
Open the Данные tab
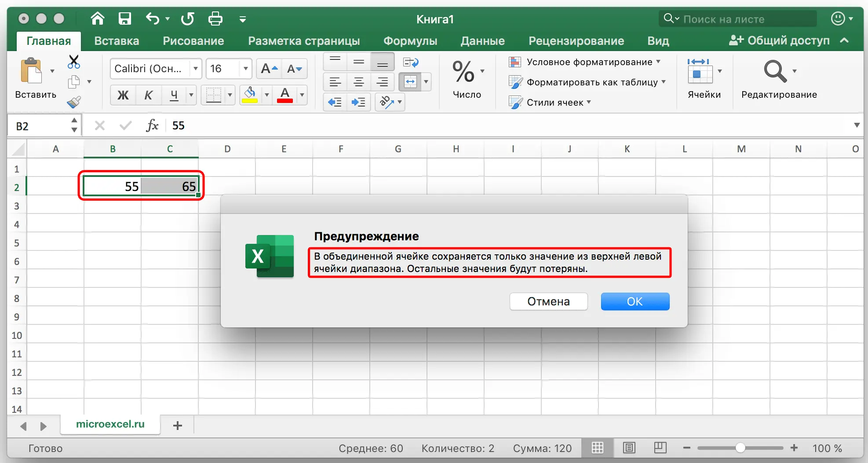tap(482, 41)
